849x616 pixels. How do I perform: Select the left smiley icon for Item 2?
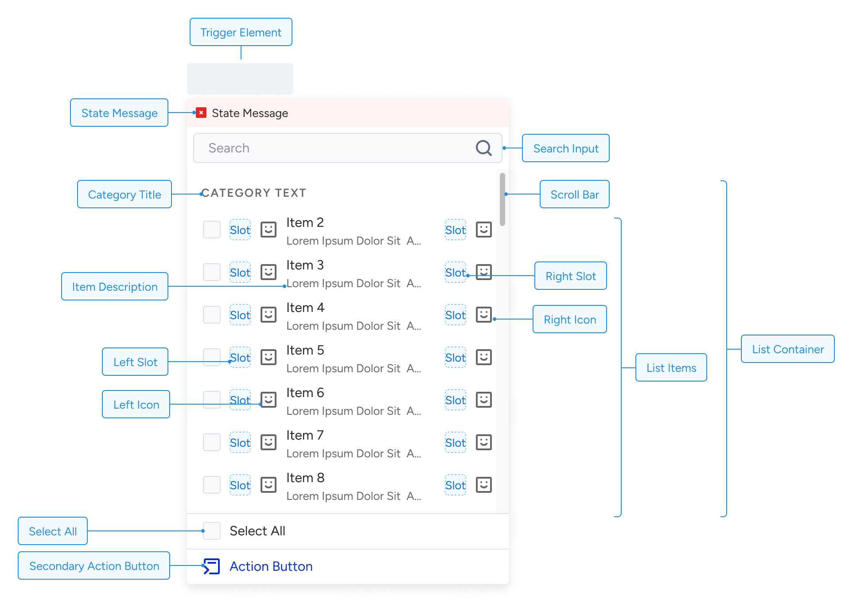[268, 229]
